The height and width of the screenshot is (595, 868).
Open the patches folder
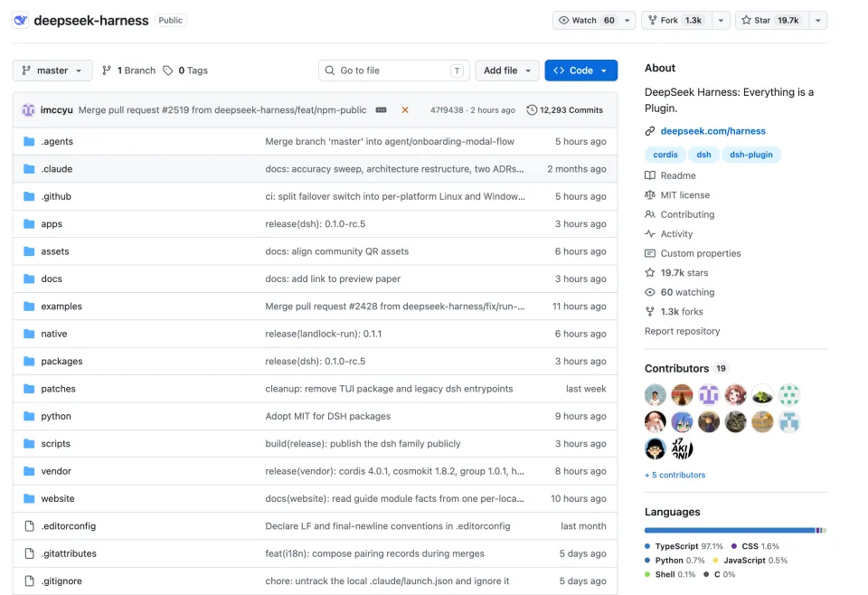pos(58,389)
